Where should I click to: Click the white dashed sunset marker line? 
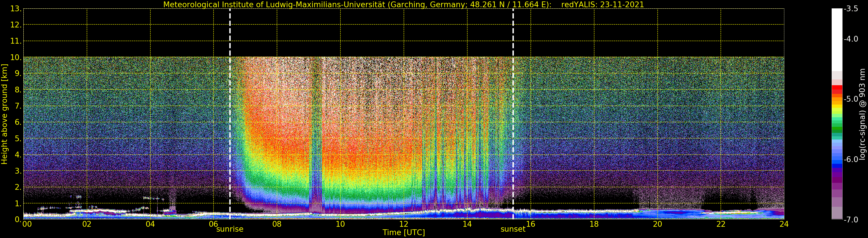point(513,115)
